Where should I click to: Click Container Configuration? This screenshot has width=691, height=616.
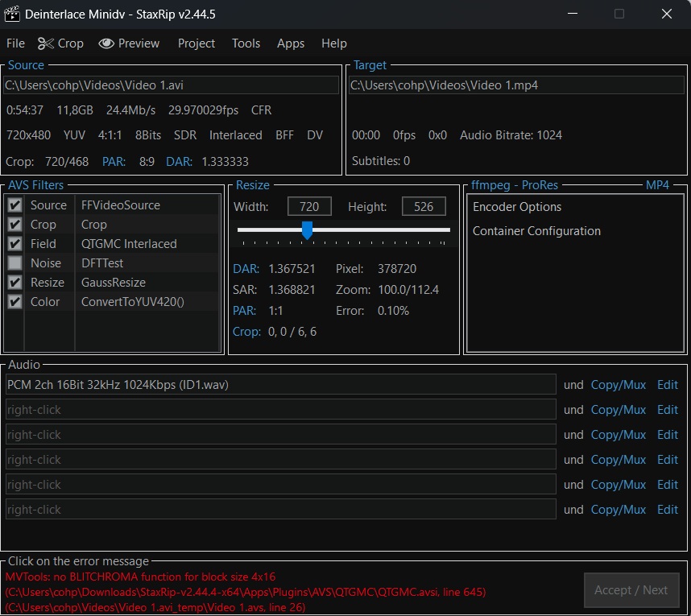coord(536,231)
